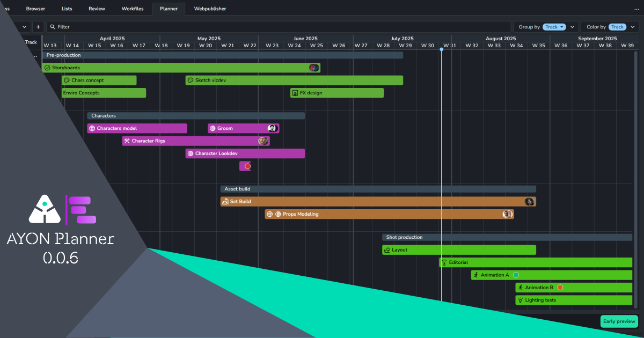Switch to the Browser tab
644x338 pixels.
(36, 9)
